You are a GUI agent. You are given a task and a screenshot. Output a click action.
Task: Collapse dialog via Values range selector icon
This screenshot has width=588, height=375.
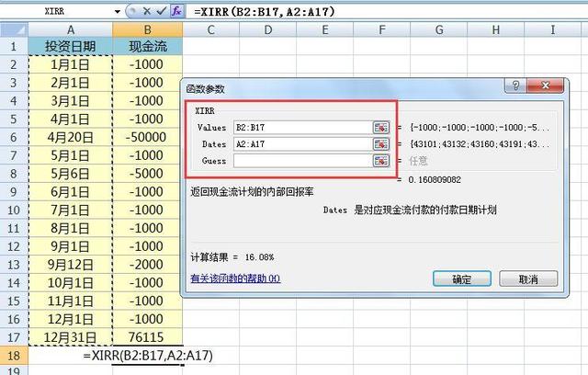(381, 128)
